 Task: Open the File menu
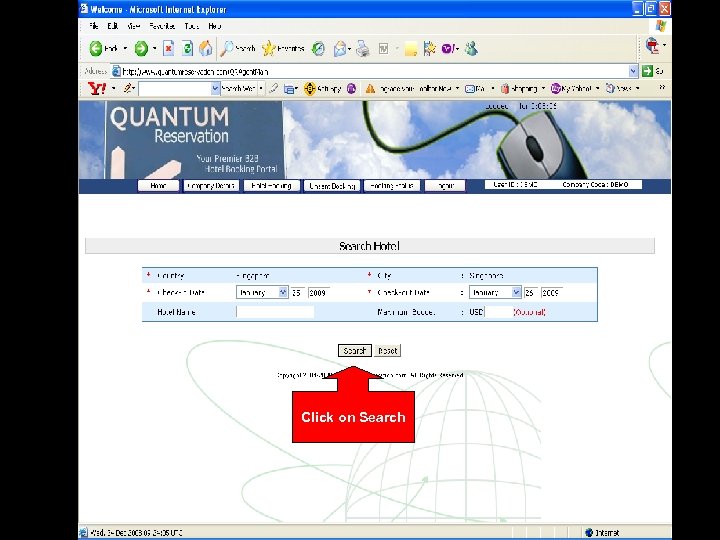94,26
